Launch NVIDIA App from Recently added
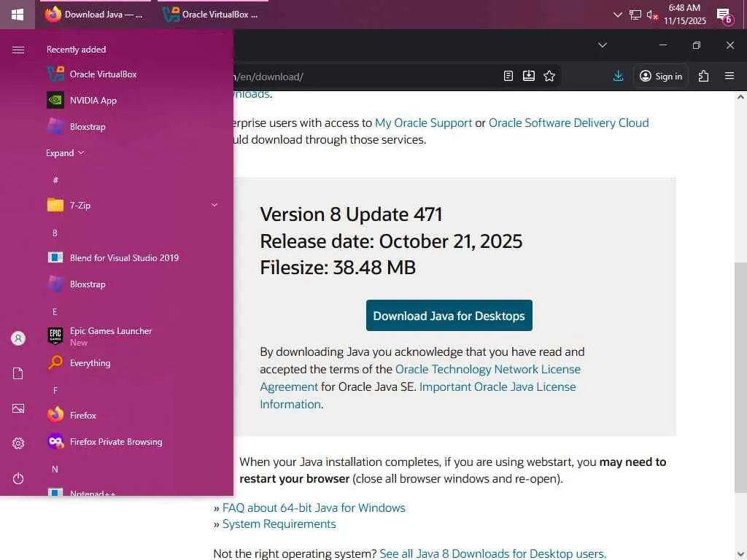 click(93, 101)
